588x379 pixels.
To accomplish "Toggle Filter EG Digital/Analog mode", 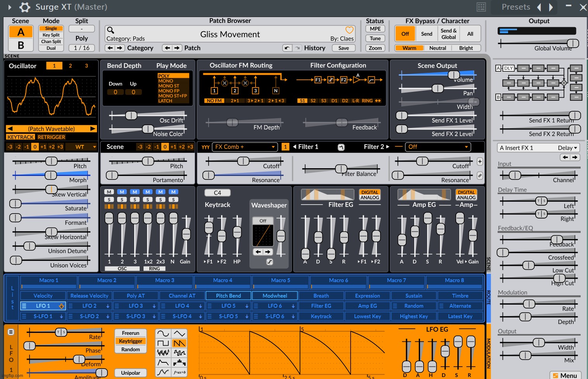I will coord(370,195).
